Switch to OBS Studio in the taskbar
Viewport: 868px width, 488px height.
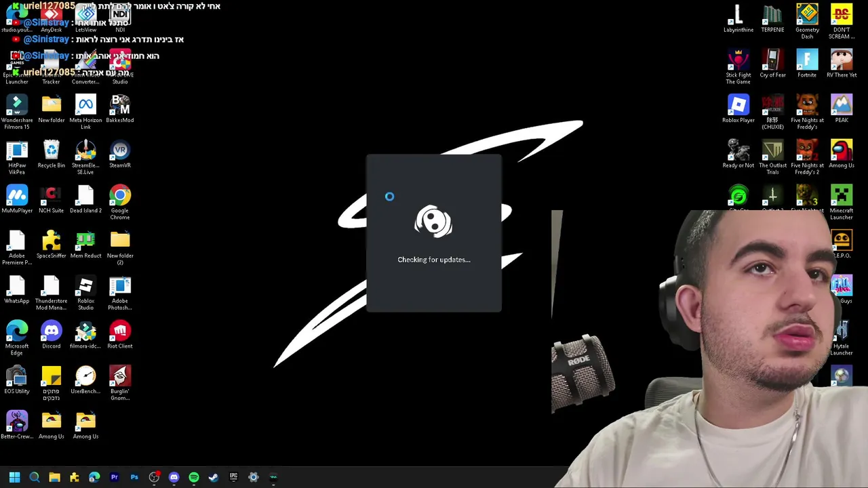[x=154, y=477]
